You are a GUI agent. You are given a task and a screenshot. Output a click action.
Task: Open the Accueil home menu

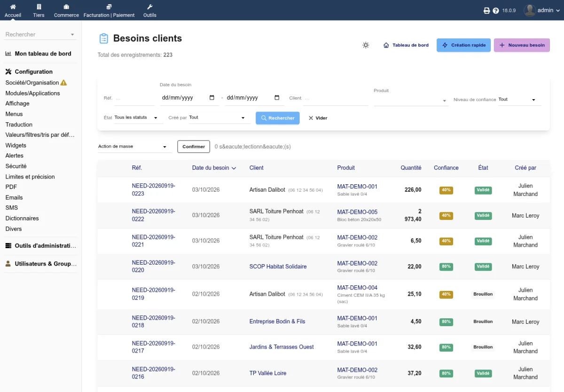(x=13, y=10)
